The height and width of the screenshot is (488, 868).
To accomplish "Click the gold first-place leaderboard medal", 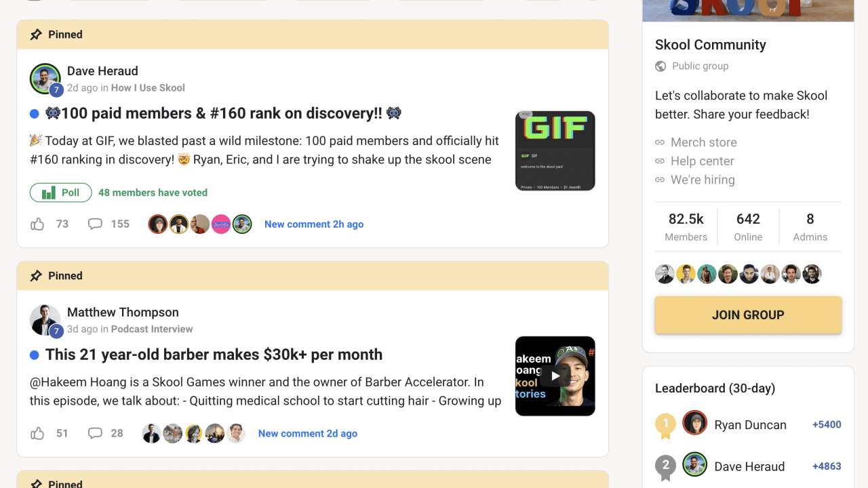I will point(665,425).
